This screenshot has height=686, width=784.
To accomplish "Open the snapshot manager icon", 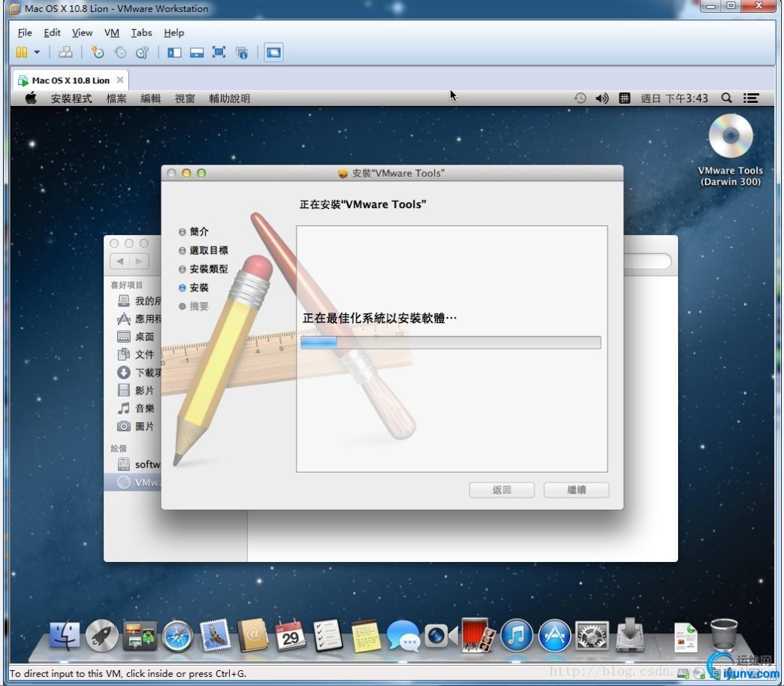I will [x=143, y=52].
